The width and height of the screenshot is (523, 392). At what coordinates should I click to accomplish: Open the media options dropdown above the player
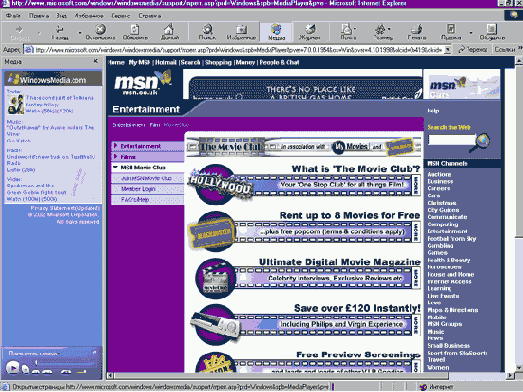(x=34, y=353)
